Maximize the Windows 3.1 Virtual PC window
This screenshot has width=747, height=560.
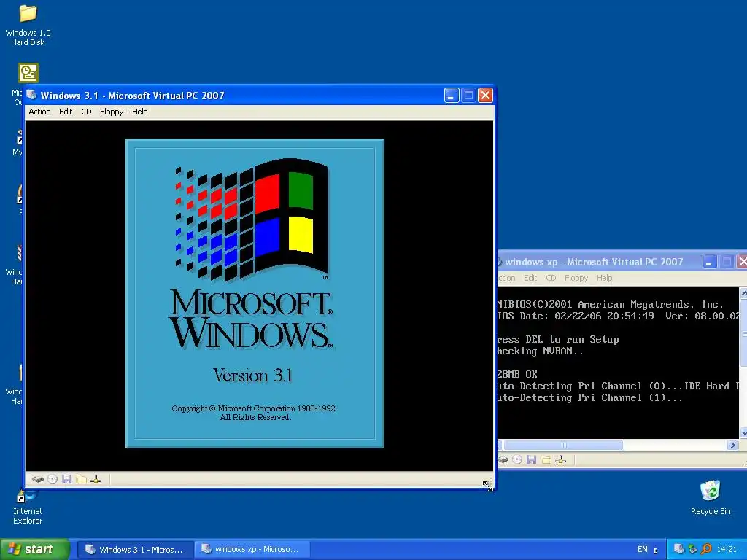(468, 96)
